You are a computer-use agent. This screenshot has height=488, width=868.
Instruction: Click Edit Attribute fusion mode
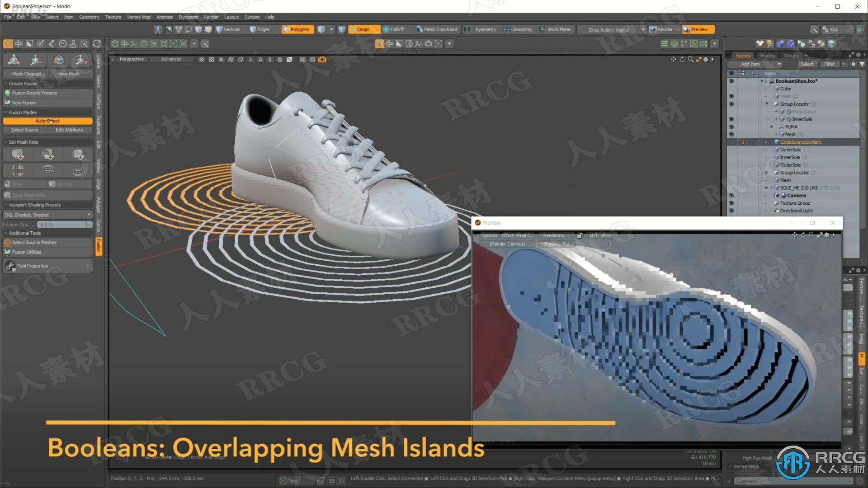click(69, 130)
